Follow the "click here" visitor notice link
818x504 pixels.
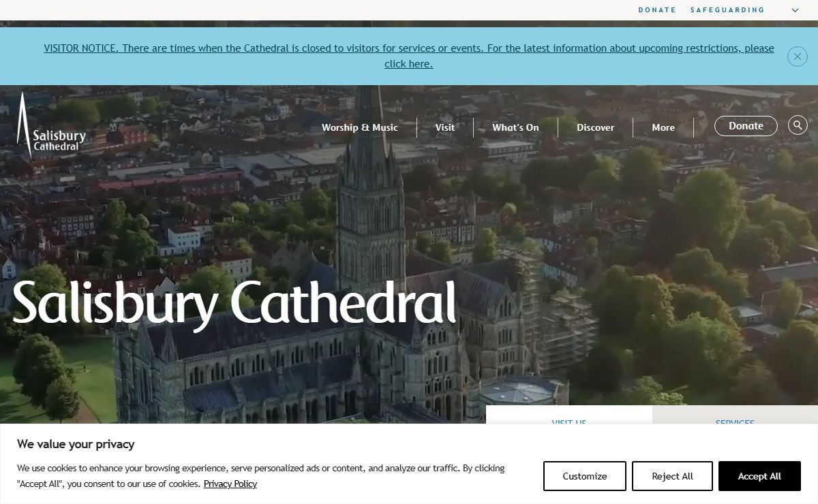tap(408, 64)
